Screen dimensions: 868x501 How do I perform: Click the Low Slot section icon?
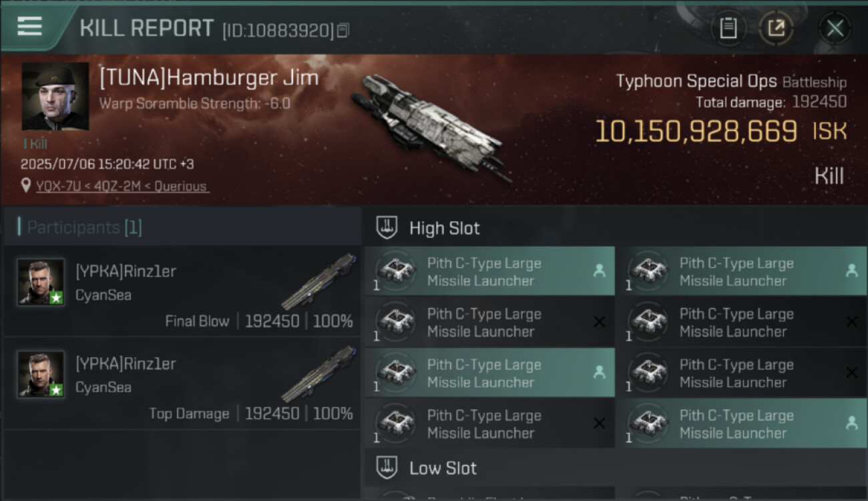pos(387,468)
